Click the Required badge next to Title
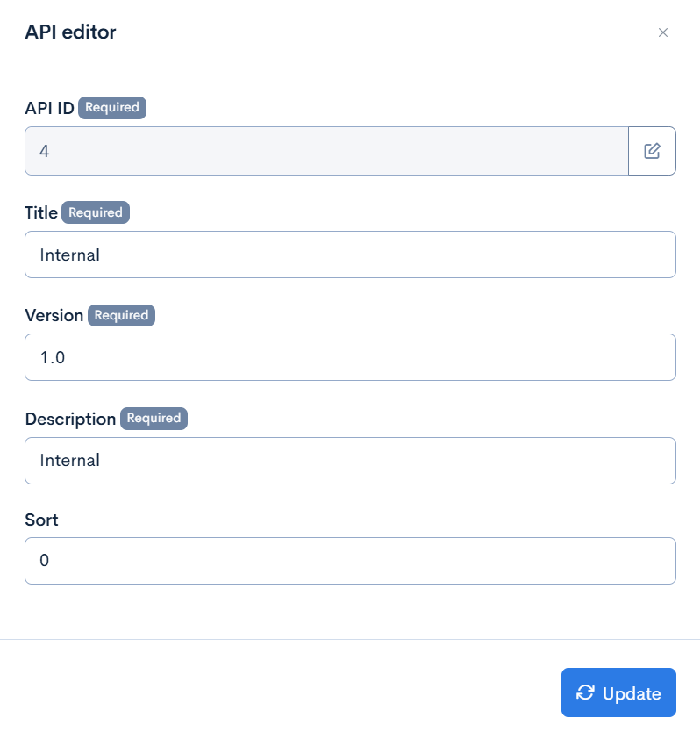This screenshot has height=739, width=700. [x=95, y=212]
